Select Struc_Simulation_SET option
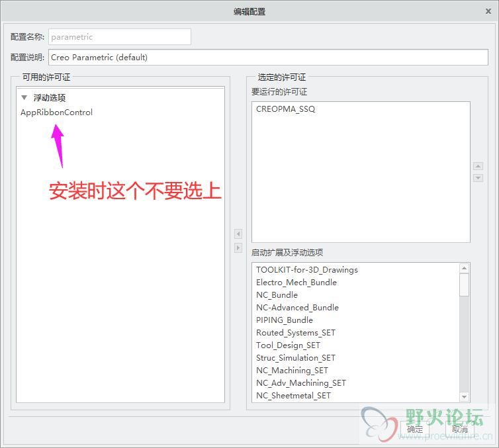Screen dimensions: 499x448 pos(296,358)
